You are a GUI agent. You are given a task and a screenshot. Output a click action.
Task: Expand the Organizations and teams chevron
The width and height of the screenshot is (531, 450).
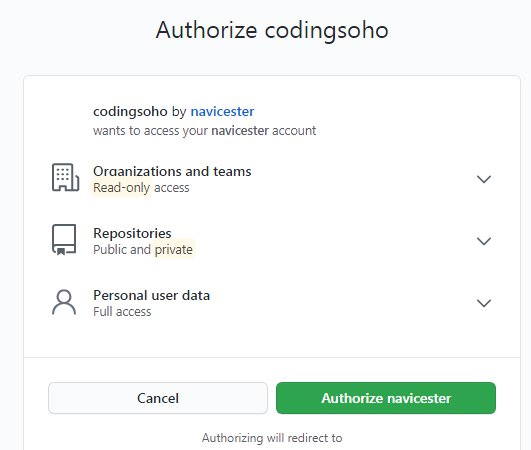[484, 179]
